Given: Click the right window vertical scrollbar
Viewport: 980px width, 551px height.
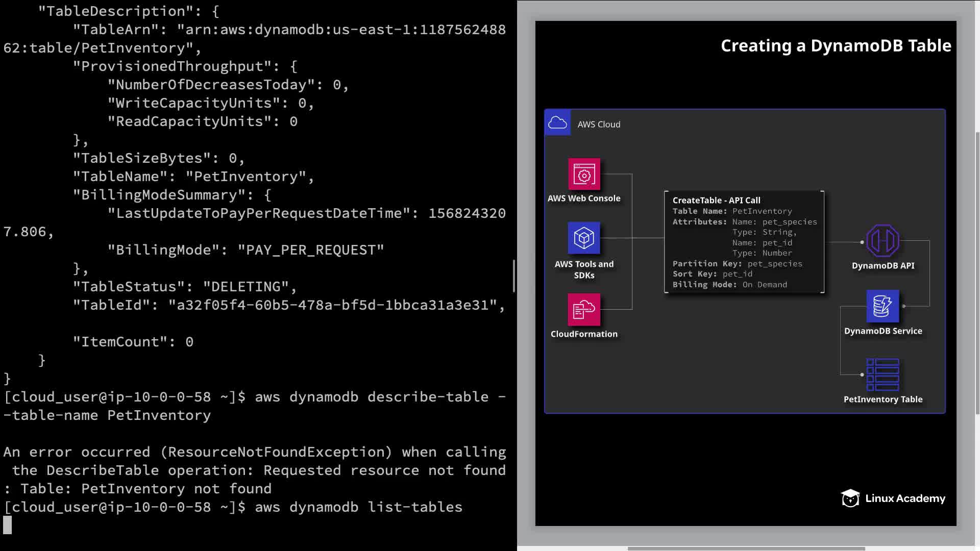Looking at the screenshot, I should [977, 273].
